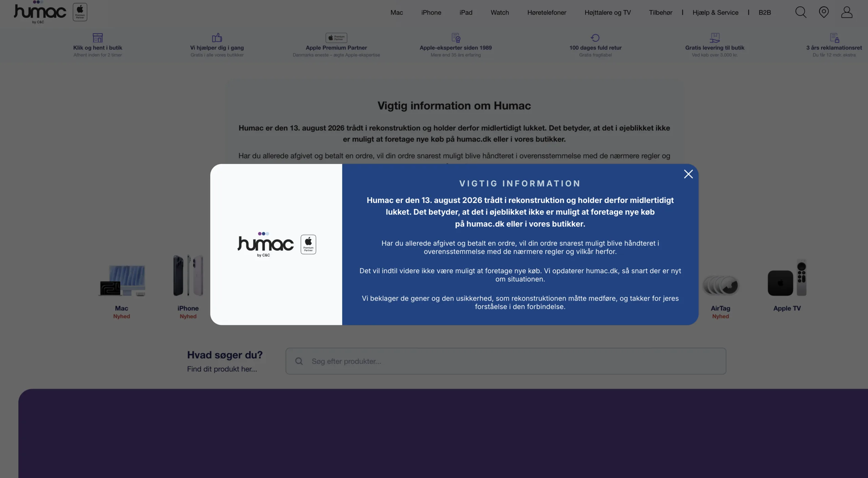
Task: Open the user account icon
Action: pyautogui.click(x=847, y=12)
